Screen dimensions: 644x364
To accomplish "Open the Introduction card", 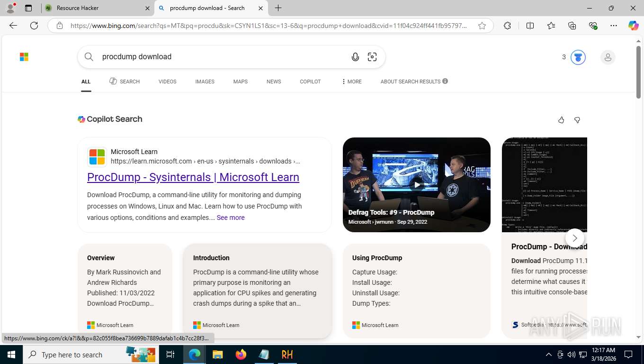I will coord(258,291).
